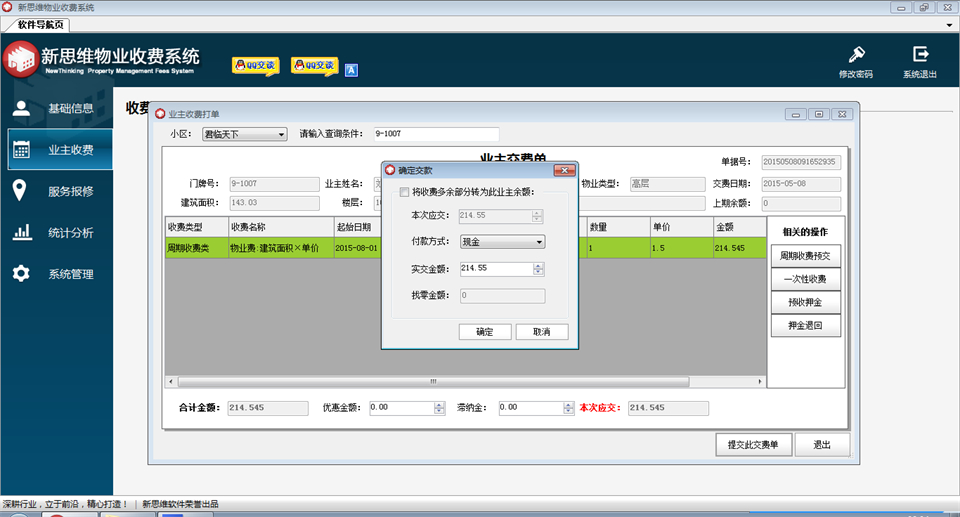The height and width of the screenshot is (517, 960).
Task: Open first QQ交谈 chat icon
Action: [256, 66]
